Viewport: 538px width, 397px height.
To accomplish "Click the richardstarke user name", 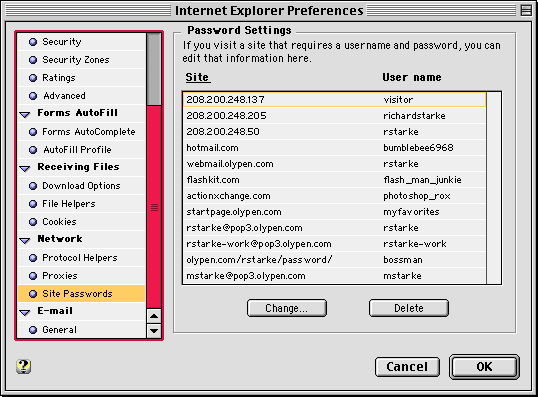I will tap(414, 116).
